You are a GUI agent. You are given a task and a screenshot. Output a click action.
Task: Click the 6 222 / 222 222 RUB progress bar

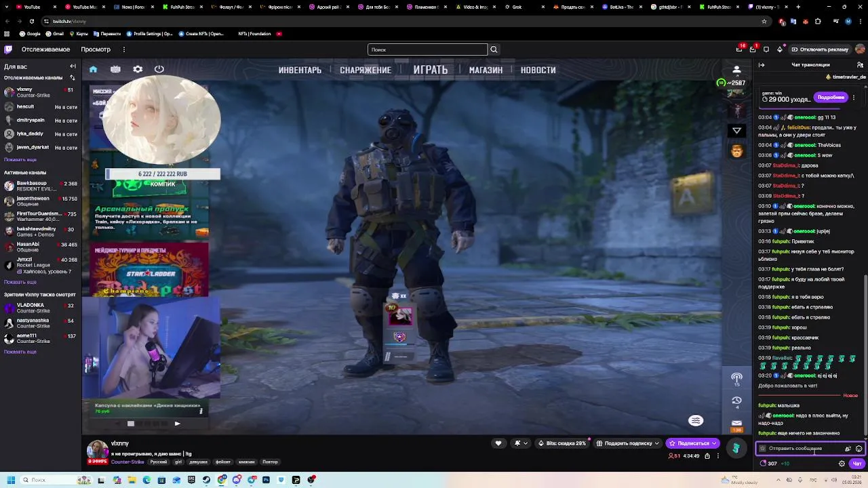pos(163,174)
